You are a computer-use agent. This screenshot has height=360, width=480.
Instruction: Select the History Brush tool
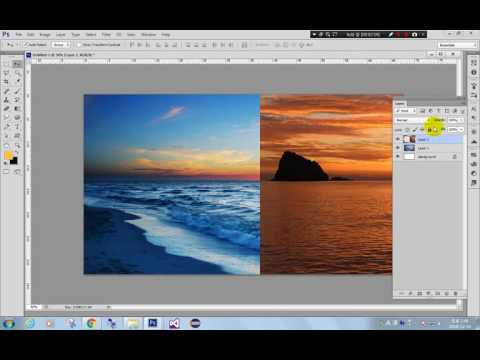pyautogui.click(x=17, y=100)
